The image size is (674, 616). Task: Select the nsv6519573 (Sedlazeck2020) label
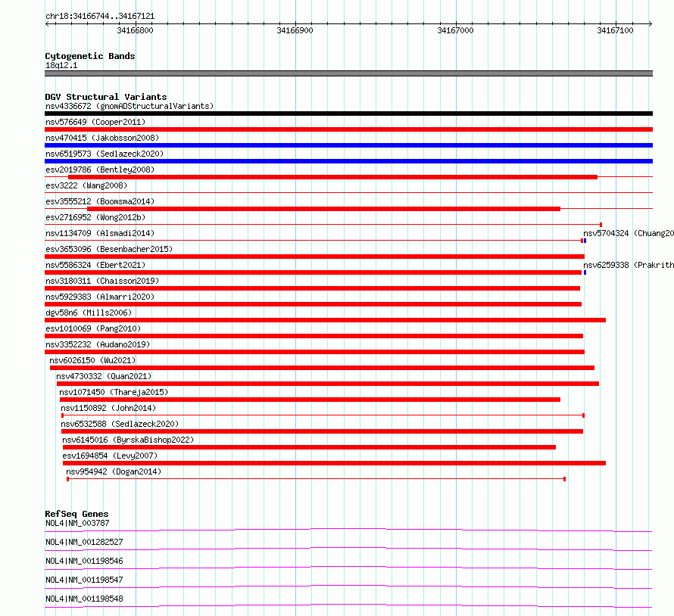point(105,154)
